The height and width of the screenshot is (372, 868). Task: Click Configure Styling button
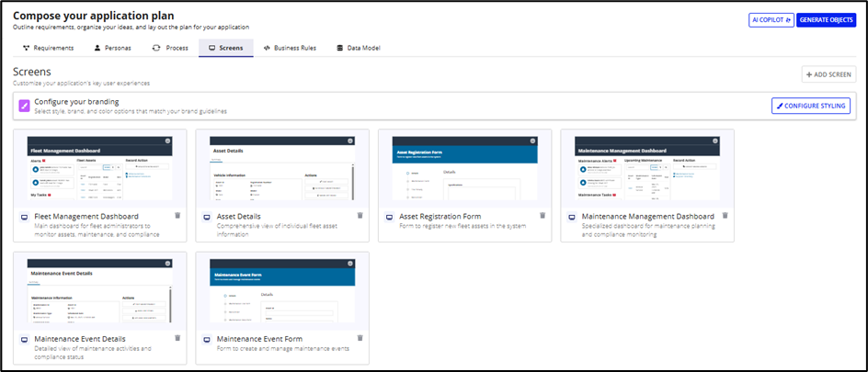coord(811,106)
